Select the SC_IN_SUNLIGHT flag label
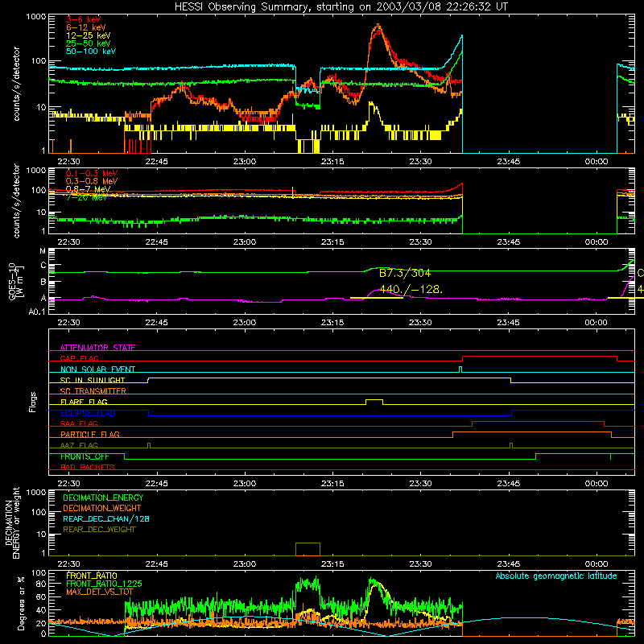This screenshot has height=644, width=644. click(93, 380)
